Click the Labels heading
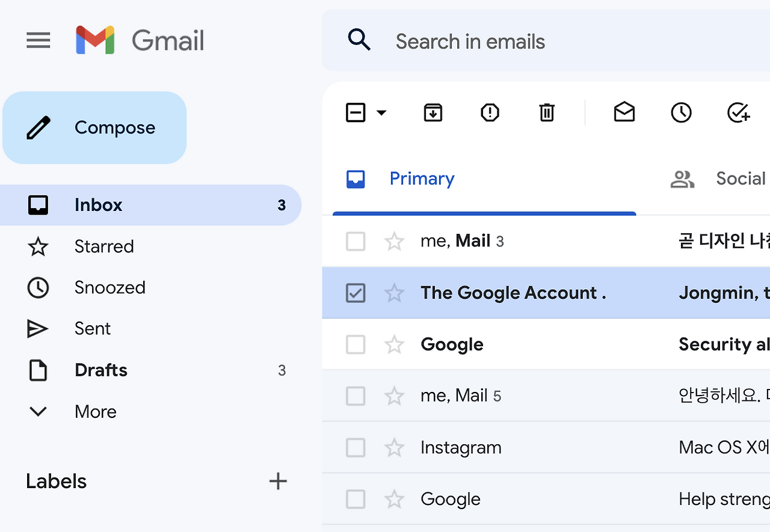Screen dimensions: 770x532 57,482
